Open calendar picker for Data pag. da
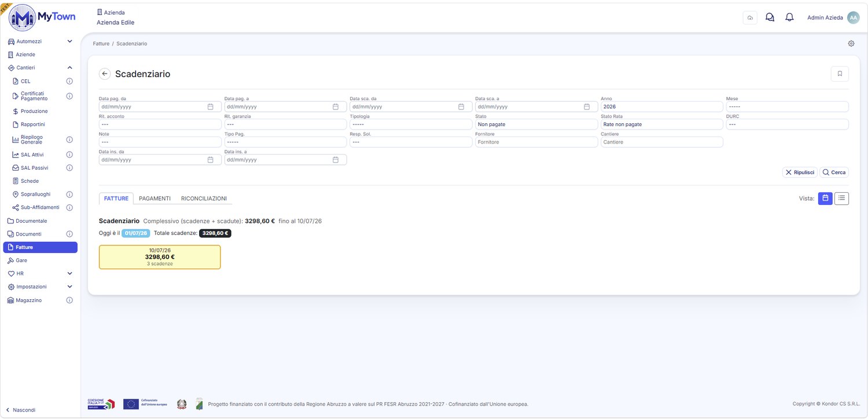 click(x=210, y=106)
